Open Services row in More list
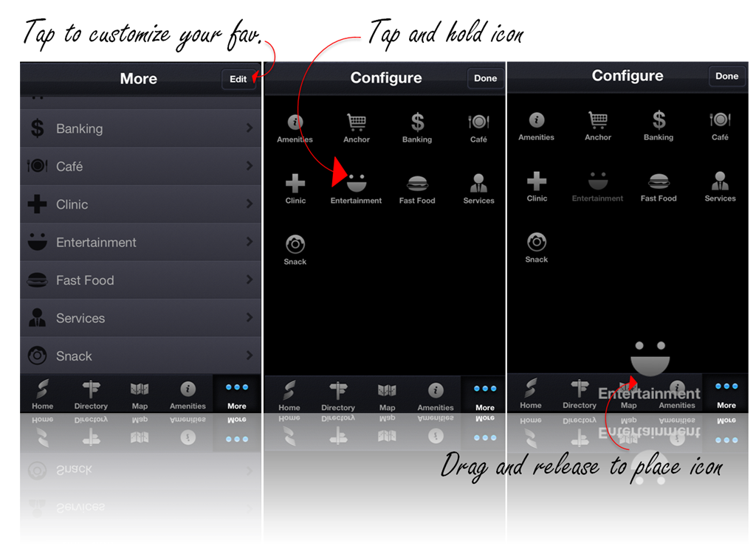 click(x=141, y=318)
